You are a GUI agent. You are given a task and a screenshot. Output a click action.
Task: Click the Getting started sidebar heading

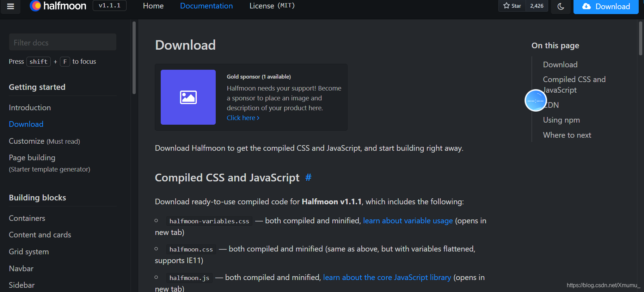(x=37, y=87)
